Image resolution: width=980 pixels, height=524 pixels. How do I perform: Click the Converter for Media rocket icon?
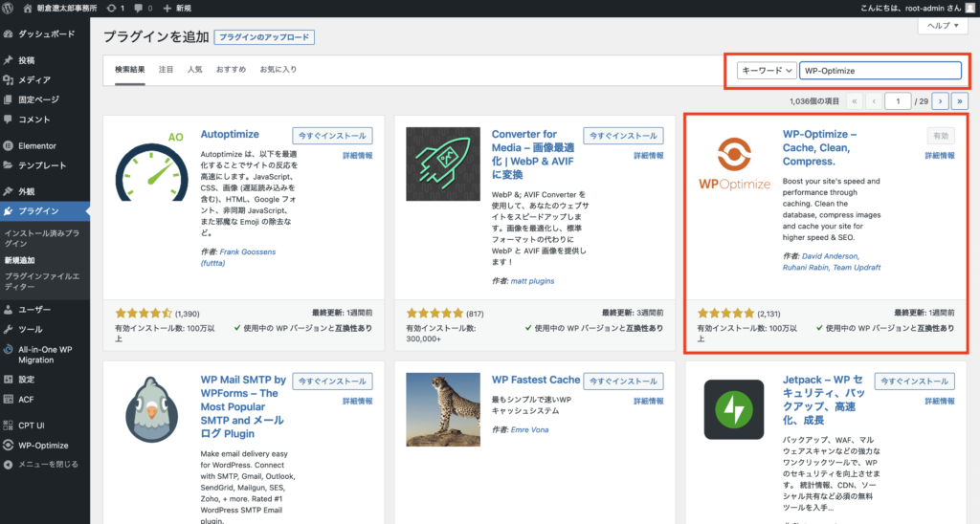443,164
